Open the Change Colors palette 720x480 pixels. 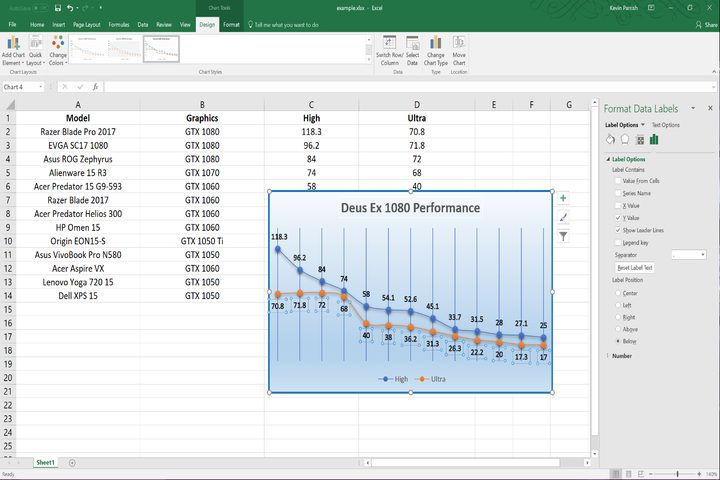point(58,51)
